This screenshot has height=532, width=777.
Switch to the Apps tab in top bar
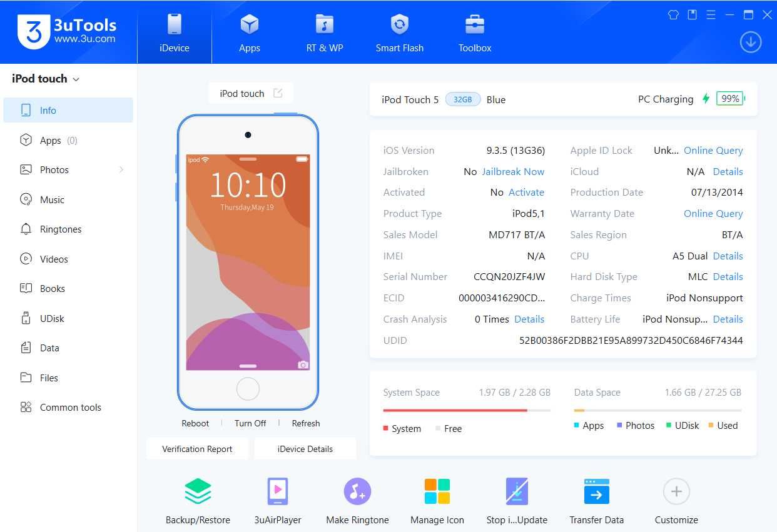click(249, 33)
